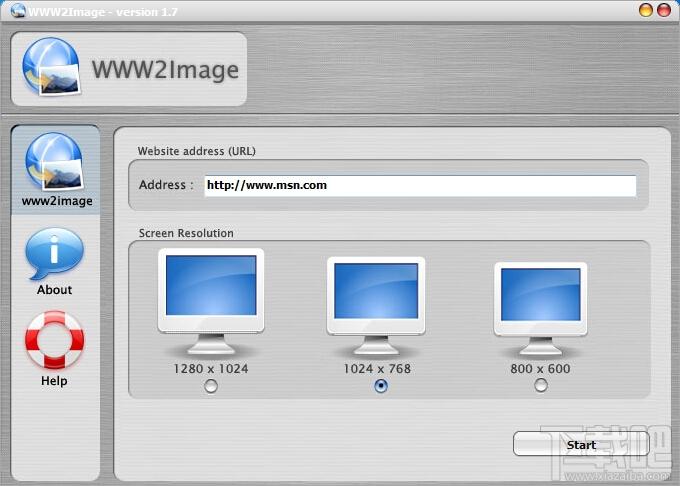The height and width of the screenshot is (486, 680).
Task: Click the '1024 x 768' resolution label
Action: 377,369
